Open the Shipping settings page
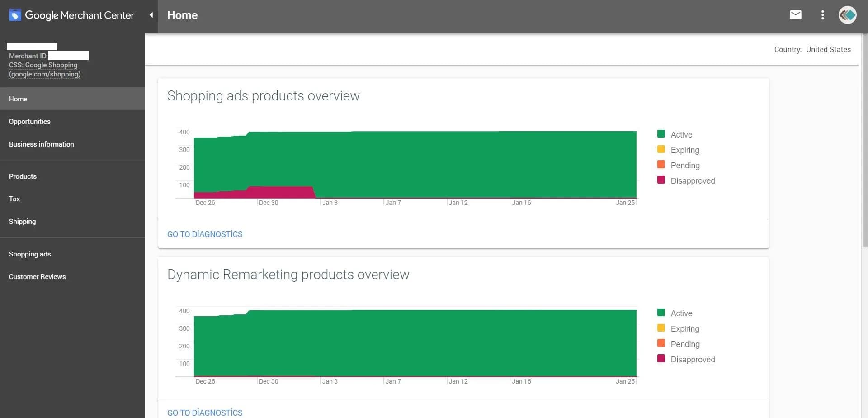 pyautogui.click(x=22, y=222)
